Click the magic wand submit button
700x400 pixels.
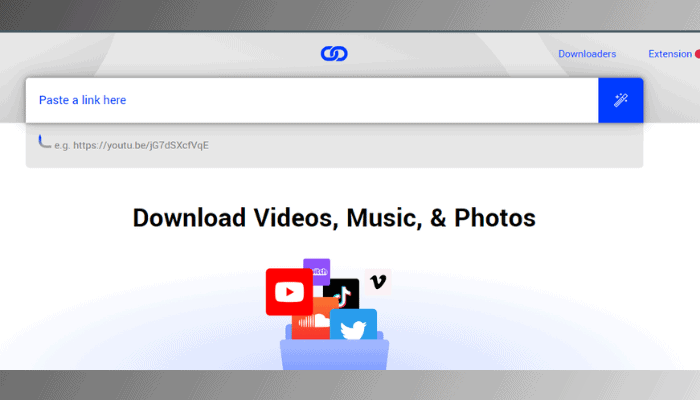click(621, 100)
